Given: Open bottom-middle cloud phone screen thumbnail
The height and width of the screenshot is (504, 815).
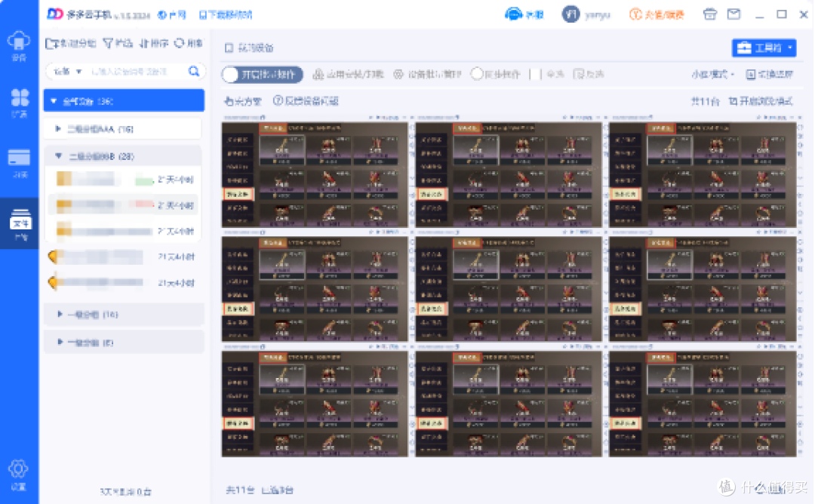Looking at the screenshot, I should click(509, 404).
